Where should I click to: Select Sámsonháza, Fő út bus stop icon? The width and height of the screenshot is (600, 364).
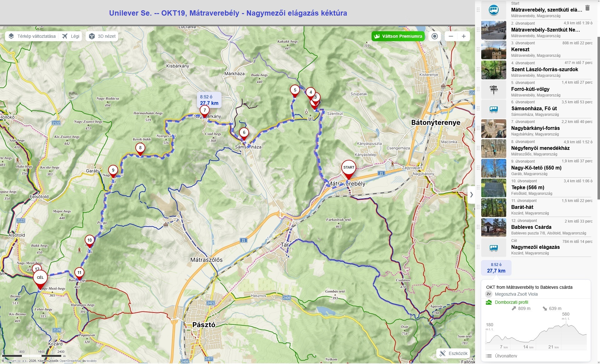click(493, 109)
